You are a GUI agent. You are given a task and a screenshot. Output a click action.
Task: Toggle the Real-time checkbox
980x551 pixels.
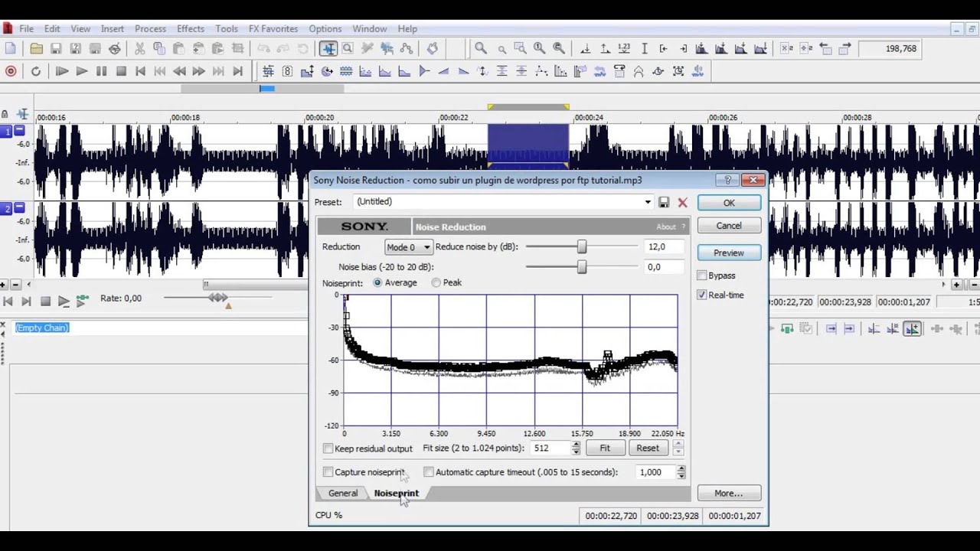(x=702, y=295)
